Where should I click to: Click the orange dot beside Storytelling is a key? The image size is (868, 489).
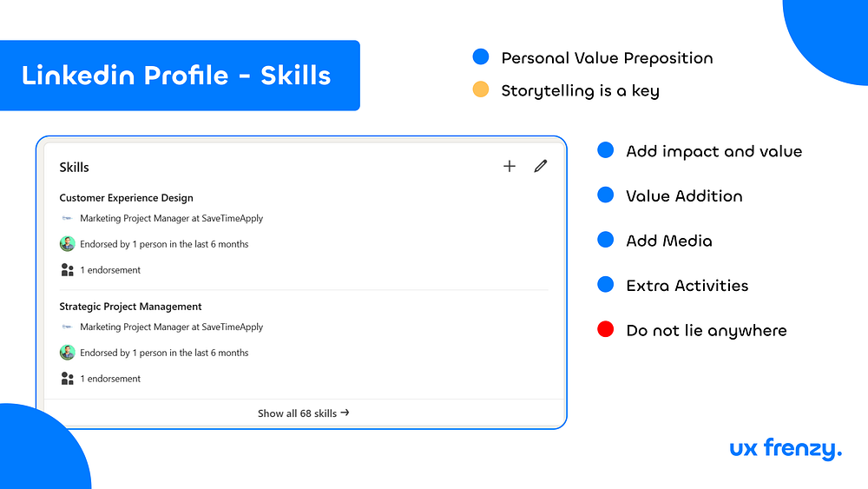tap(481, 89)
